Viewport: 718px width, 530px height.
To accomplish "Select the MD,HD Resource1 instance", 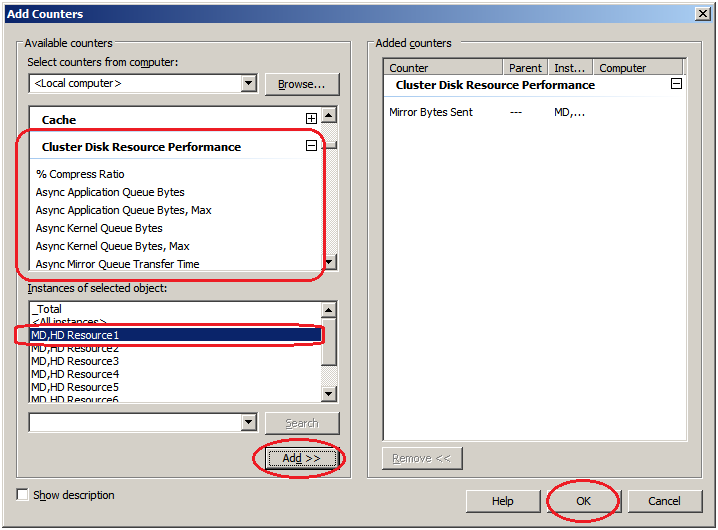I will coord(75,335).
